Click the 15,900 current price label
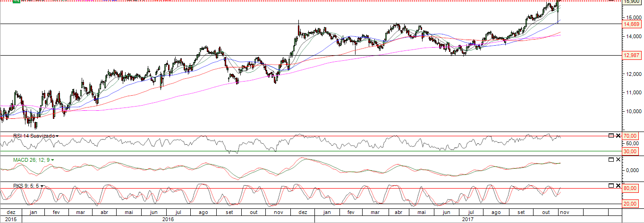The height and width of the screenshot is (223, 644). pos(632,2)
